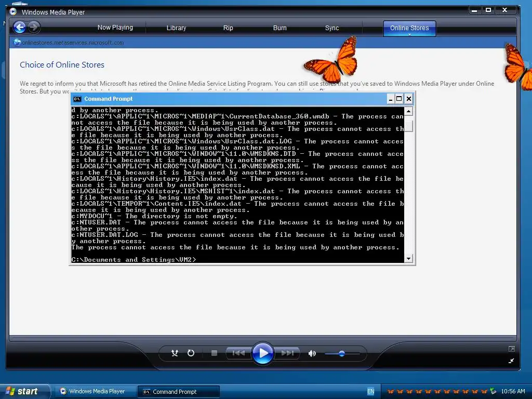Toggle repeat in Media Player
This screenshot has width=532, height=399.
[x=191, y=353]
